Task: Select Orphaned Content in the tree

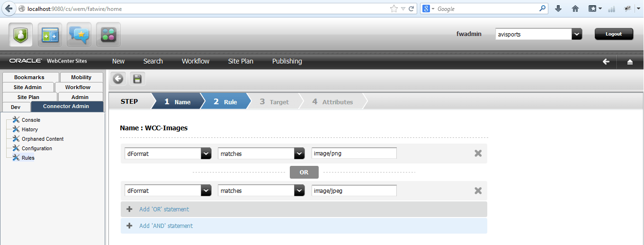Action: tap(43, 139)
